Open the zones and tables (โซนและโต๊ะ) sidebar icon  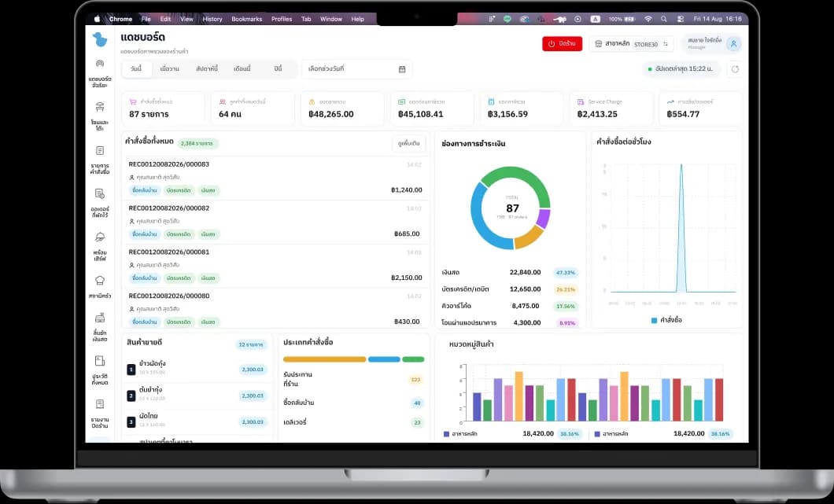point(99,108)
